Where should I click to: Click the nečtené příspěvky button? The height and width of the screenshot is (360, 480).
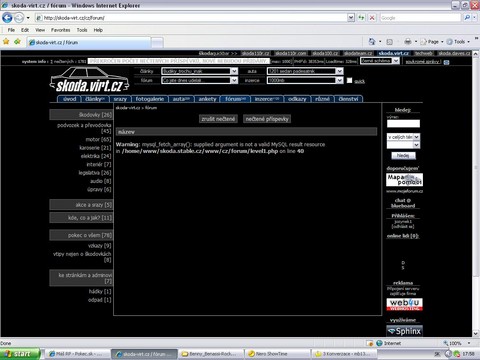click(x=267, y=119)
